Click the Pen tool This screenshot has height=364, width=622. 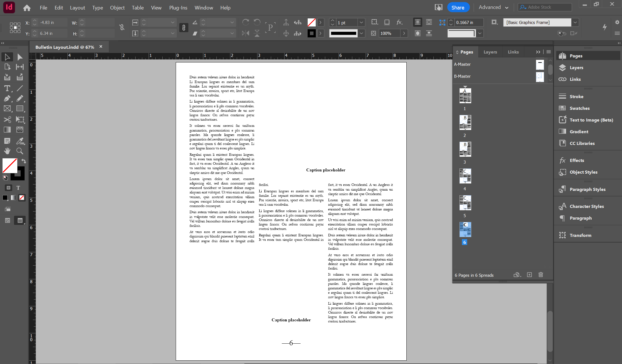(x=7, y=98)
